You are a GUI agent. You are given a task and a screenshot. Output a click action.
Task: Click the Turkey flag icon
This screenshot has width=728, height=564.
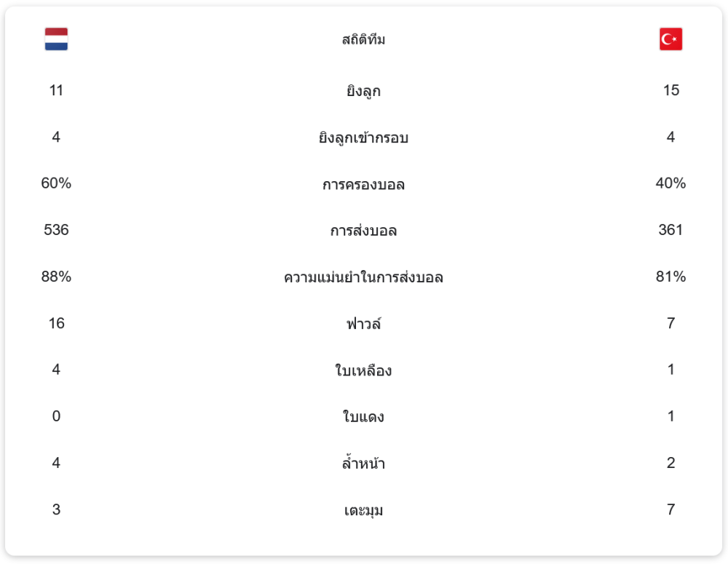(670, 39)
